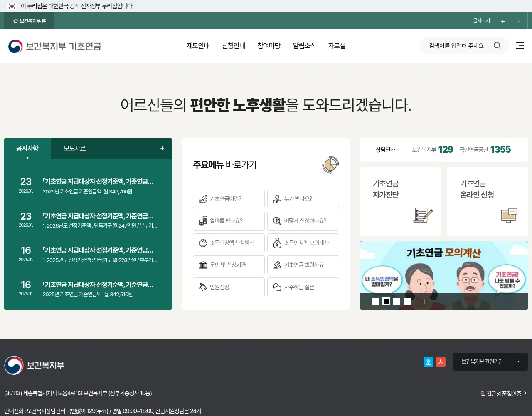The width and height of the screenshot is (532, 416).
Task: Open the 보건복지부 홈 link
Action: point(30,21)
